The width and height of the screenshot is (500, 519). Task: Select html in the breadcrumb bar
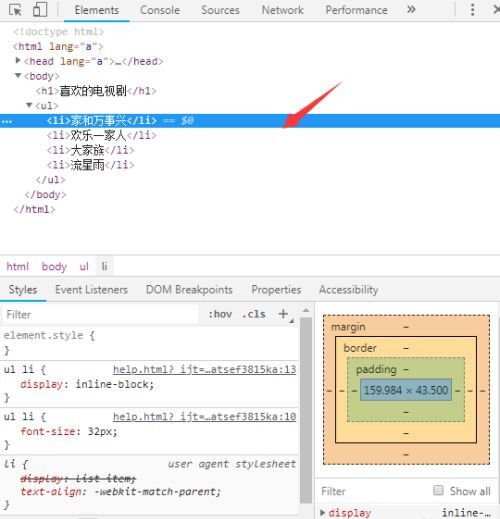pos(18,266)
